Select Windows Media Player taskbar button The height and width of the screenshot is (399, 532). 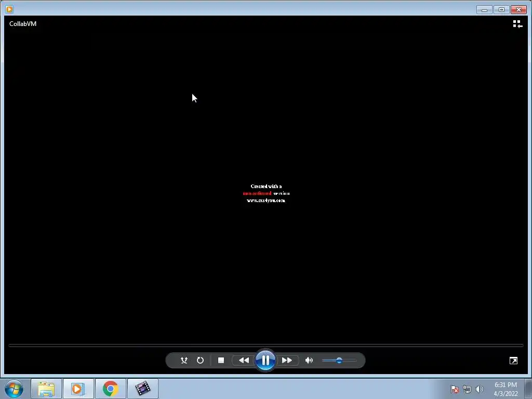point(78,389)
